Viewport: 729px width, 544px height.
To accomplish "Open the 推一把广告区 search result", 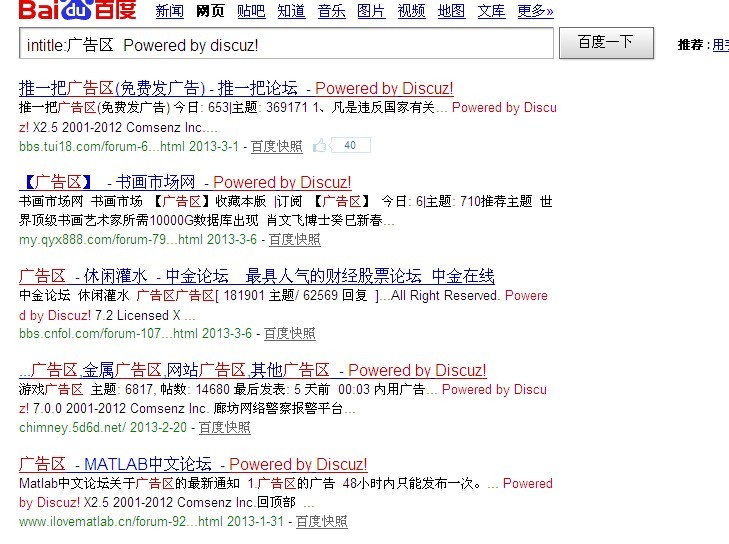I will [236, 88].
